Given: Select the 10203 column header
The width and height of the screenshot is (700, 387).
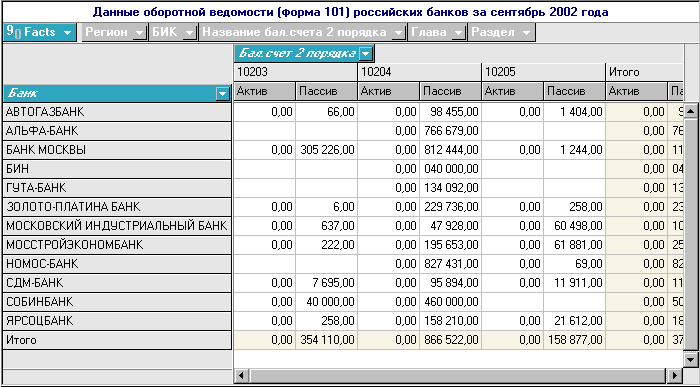Looking at the screenshot, I should point(296,72).
